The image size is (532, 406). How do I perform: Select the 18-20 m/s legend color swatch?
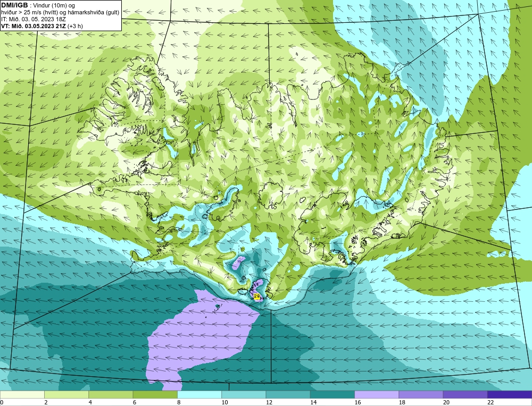tap(421, 394)
